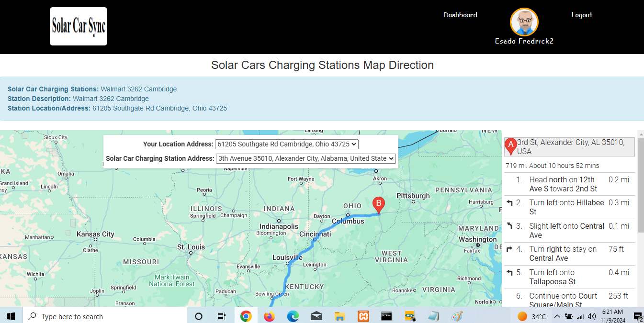
Task: Click the Esedo Fredrick2 username
Action: coord(524,41)
